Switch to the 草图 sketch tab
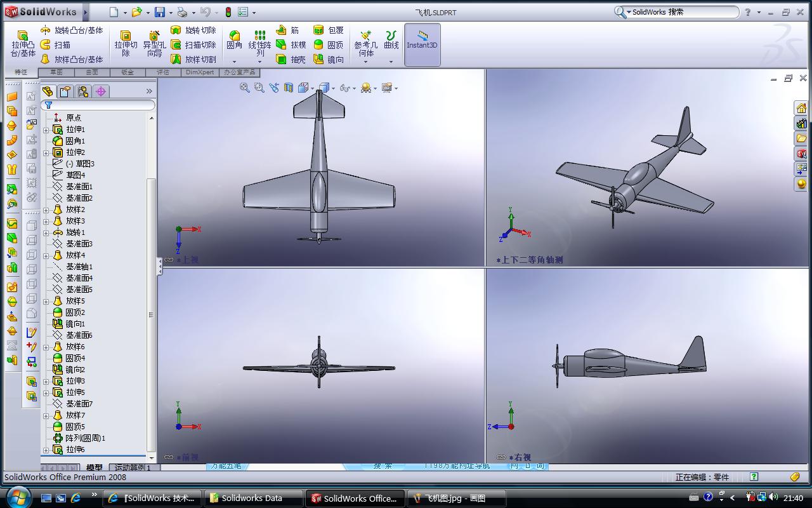 click(x=56, y=72)
